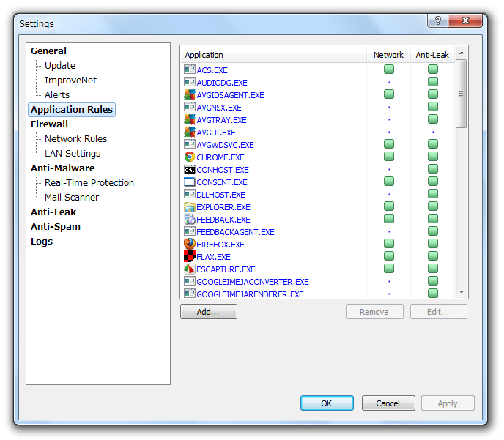This screenshot has width=504, height=440.
Task: Click scrollbar down arrow in application list
Action: click(462, 292)
